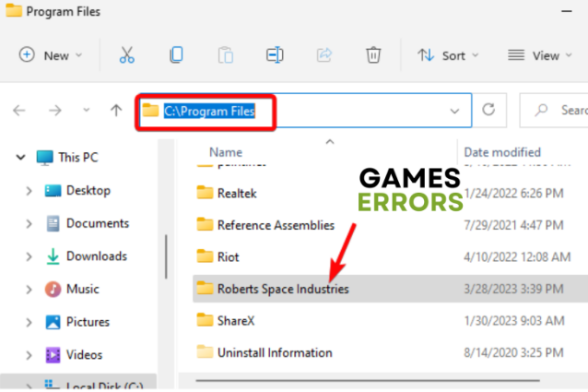Open the New item dropdown
The width and height of the screenshot is (588, 392).
pyautogui.click(x=51, y=55)
